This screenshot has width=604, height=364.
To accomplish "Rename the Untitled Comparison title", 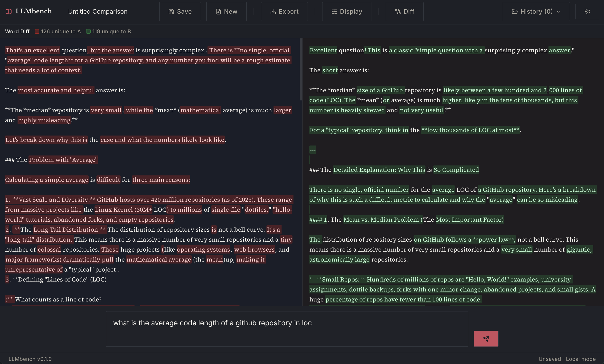I will tap(98, 11).
